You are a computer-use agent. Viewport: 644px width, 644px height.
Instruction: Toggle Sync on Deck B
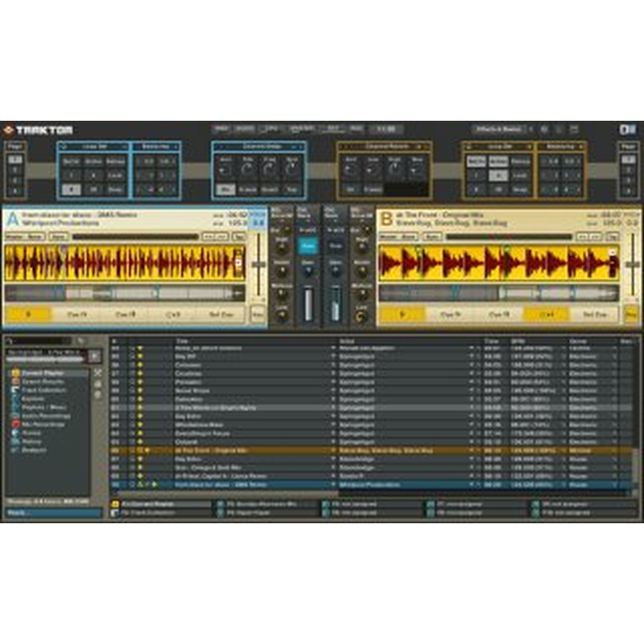pos(432,237)
